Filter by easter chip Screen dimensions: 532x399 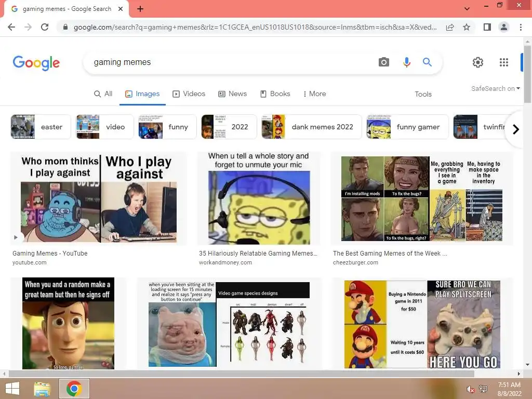tap(41, 127)
